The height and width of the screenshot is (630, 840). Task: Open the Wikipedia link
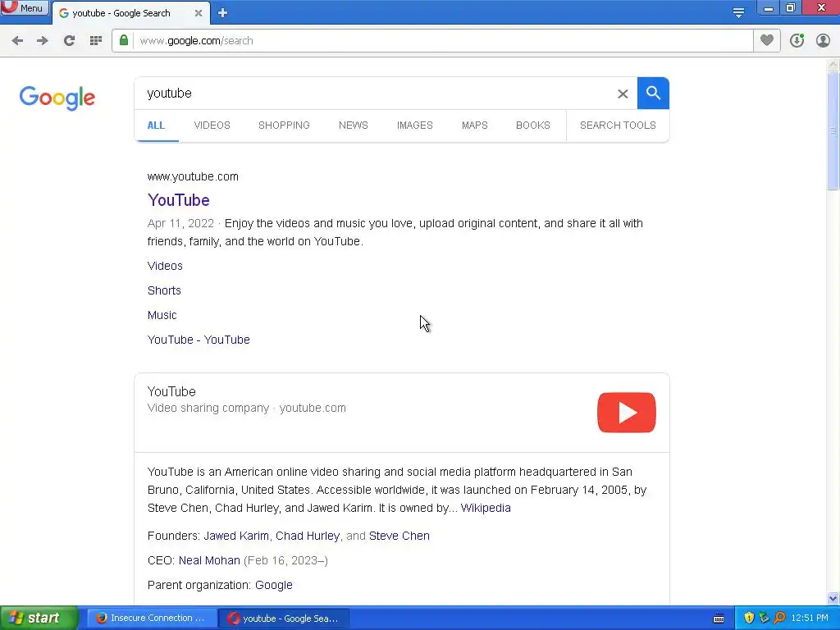pyautogui.click(x=486, y=508)
